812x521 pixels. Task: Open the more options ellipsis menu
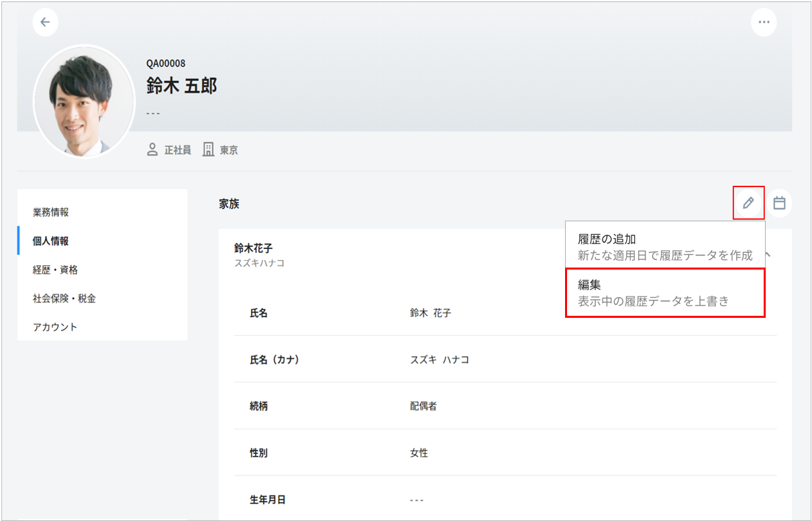pos(763,22)
